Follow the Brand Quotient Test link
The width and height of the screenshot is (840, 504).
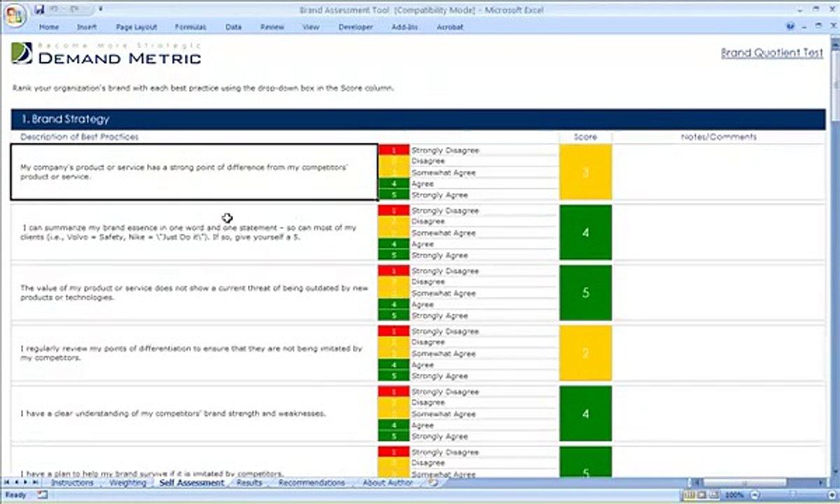772,52
